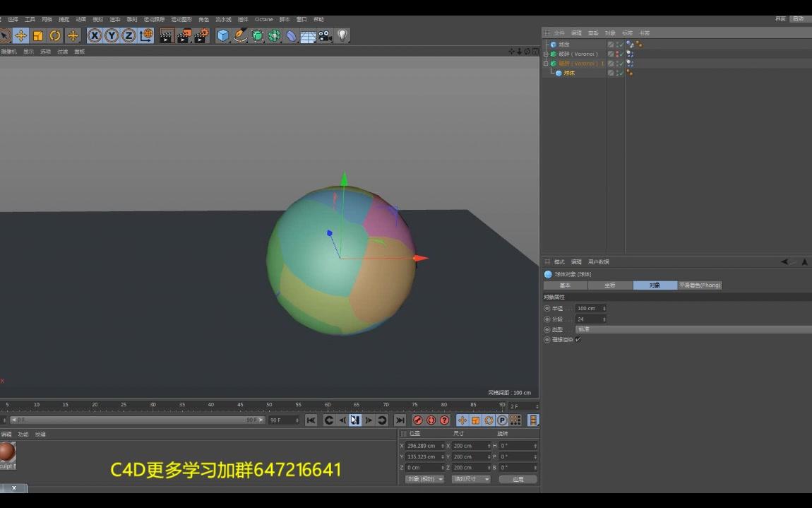Toggle world coordinate system icon
812x508 pixels.
[146, 35]
